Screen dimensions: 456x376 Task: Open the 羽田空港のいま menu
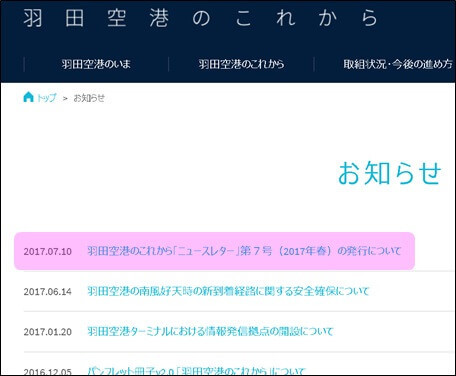coord(96,64)
